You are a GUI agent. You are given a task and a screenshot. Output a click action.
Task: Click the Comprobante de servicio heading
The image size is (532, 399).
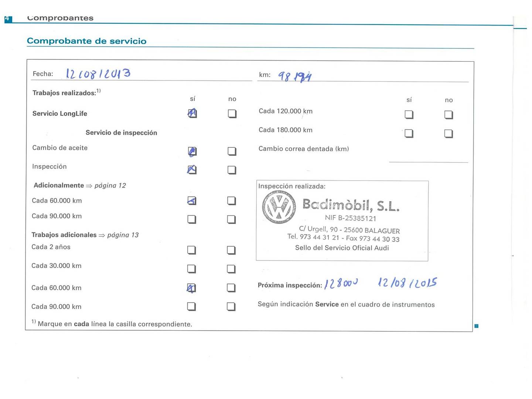[x=87, y=41]
